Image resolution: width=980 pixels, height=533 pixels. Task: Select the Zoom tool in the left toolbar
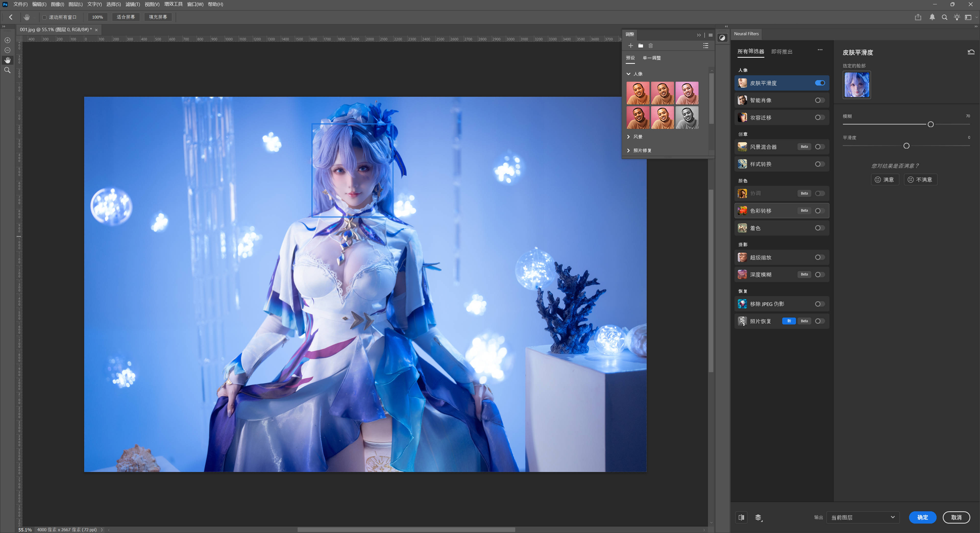7,70
